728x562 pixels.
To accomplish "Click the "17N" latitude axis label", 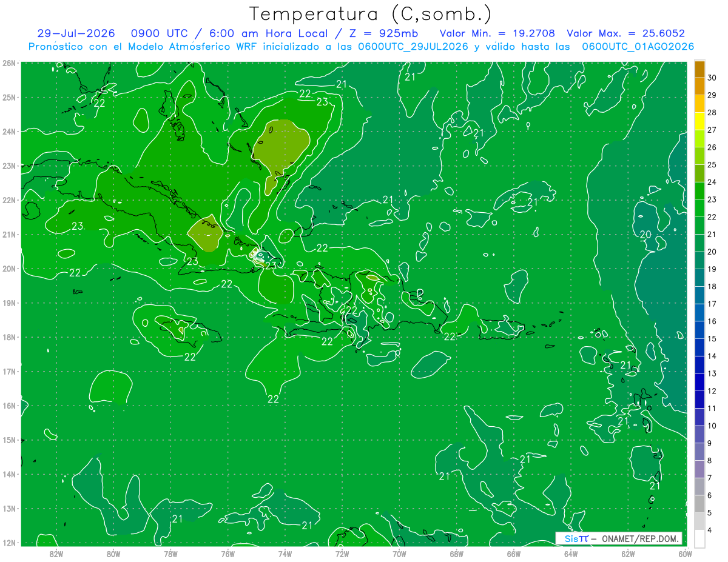I will (9, 371).
